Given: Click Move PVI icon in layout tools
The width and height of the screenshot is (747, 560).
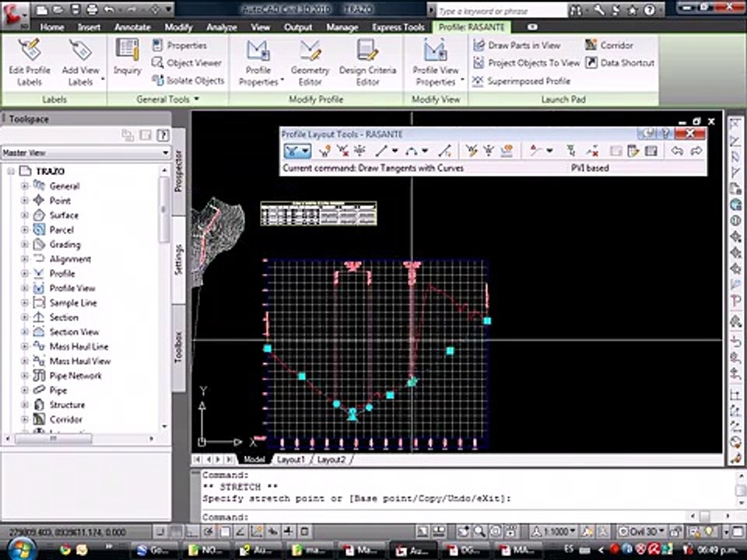Looking at the screenshot, I should 359,151.
